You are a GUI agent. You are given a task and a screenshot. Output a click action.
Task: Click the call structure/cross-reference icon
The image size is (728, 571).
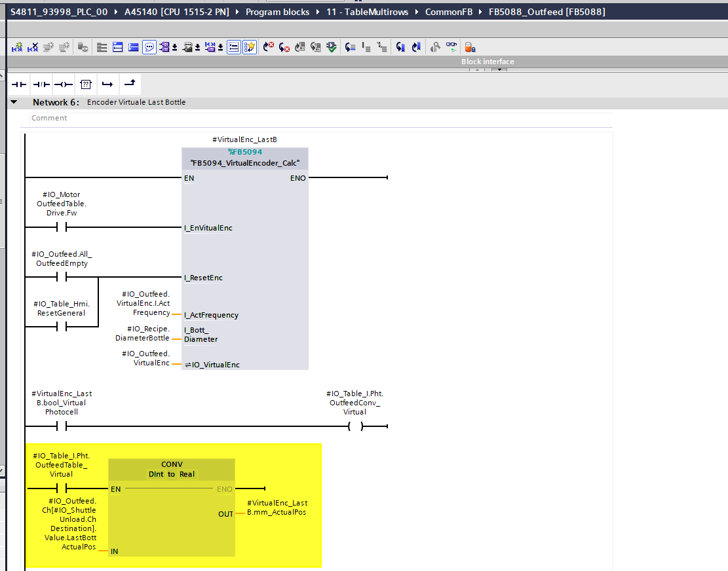(x=436, y=47)
